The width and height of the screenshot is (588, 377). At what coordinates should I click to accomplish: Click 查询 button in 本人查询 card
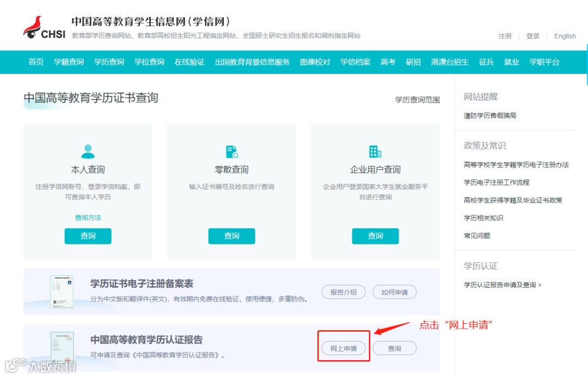pyautogui.click(x=88, y=236)
